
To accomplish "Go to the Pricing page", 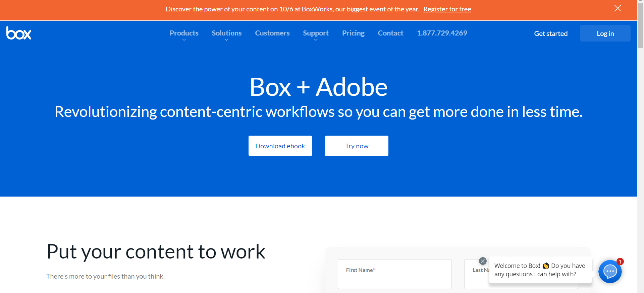I will 353,33.
